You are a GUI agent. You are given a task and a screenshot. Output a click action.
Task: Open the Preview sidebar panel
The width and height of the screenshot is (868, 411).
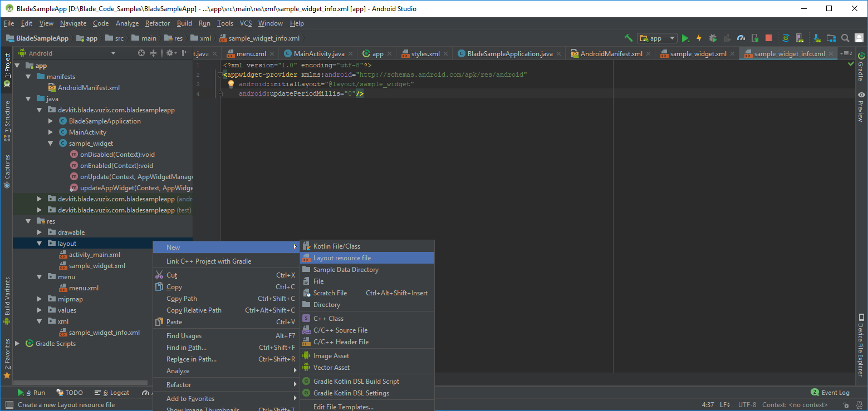(x=861, y=107)
